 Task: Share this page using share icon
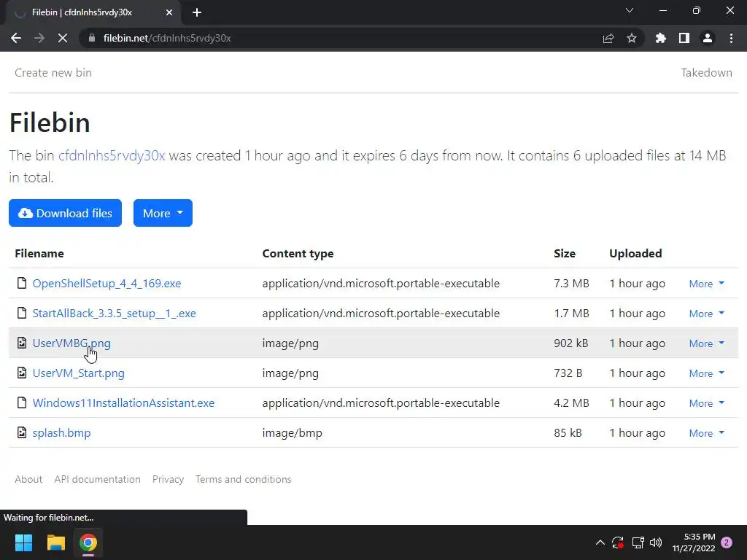coord(608,38)
